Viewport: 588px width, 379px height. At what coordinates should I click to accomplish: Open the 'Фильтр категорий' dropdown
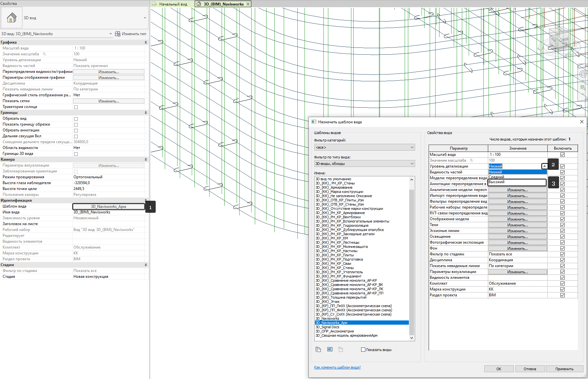364,147
